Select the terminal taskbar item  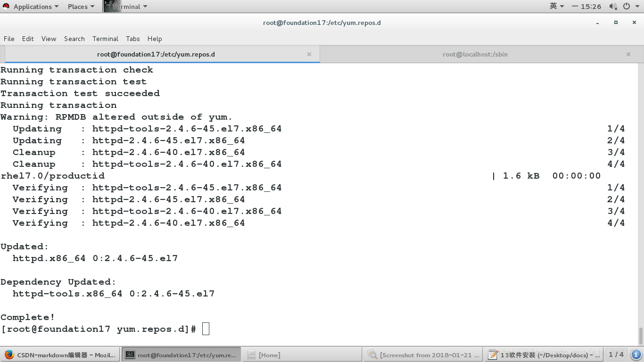click(182, 355)
